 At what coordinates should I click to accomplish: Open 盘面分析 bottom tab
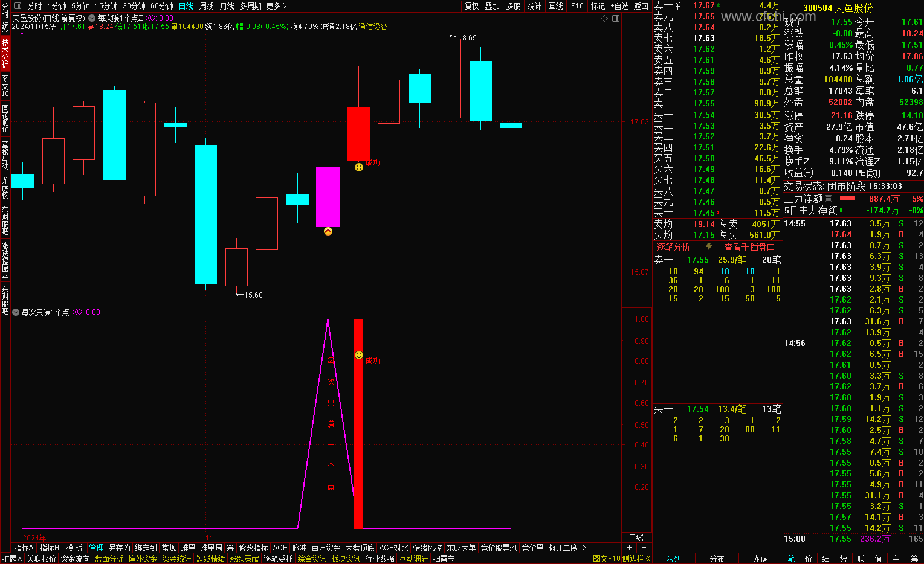point(109,559)
